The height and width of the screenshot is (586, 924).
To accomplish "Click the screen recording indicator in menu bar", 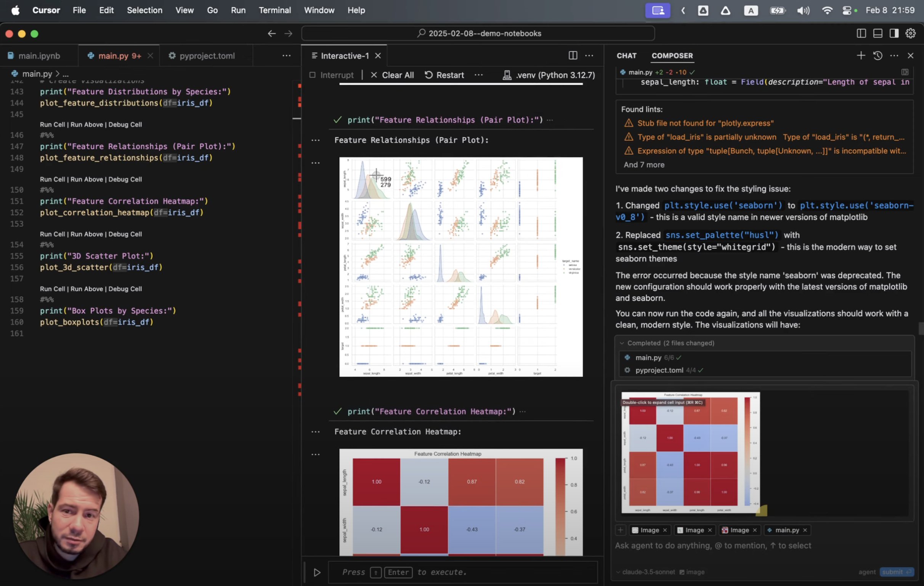I will (x=658, y=10).
